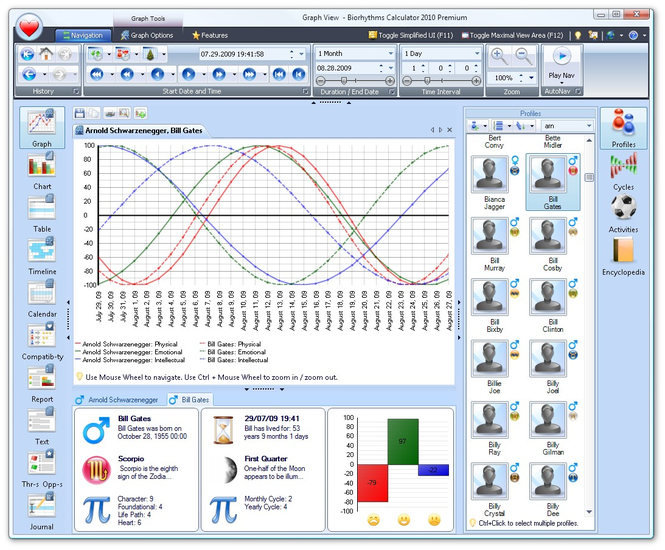Open the Text view
Image resolution: width=665 pixels, height=550 pixels.
pyautogui.click(x=42, y=426)
